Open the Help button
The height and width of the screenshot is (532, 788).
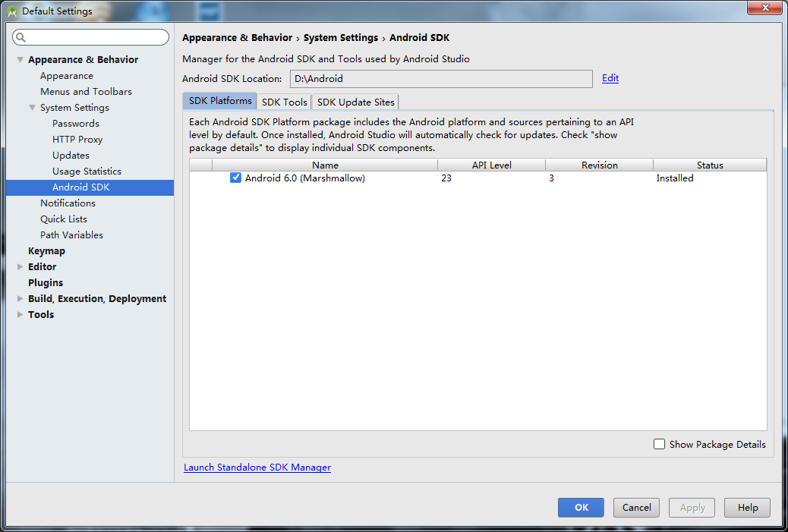(x=747, y=508)
